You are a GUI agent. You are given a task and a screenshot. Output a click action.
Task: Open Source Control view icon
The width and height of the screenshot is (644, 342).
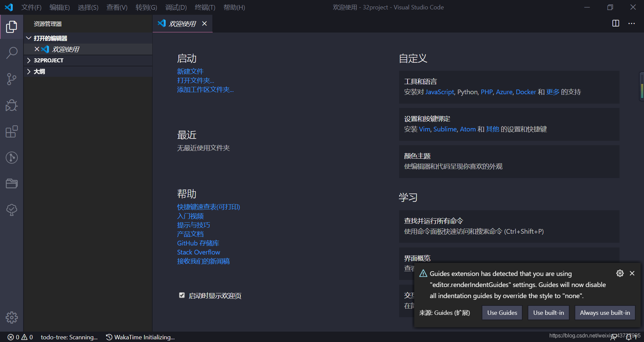11,79
